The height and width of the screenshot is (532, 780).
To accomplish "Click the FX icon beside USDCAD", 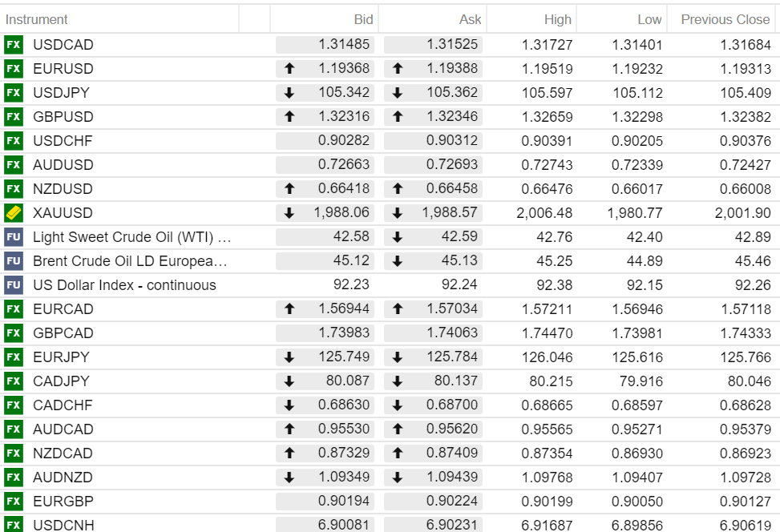I will (x=14, y=45).
